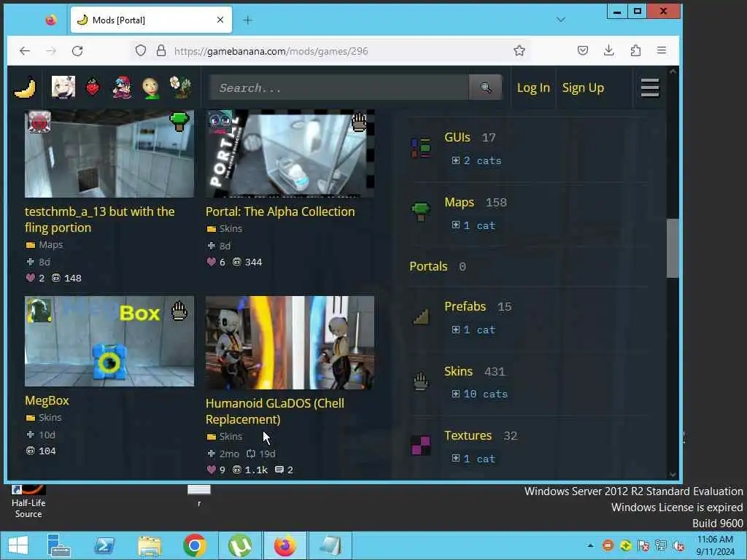Open Firefox application menu
Image resolution: width=747 pixels, height=560 pixels.
pos(661,50)
